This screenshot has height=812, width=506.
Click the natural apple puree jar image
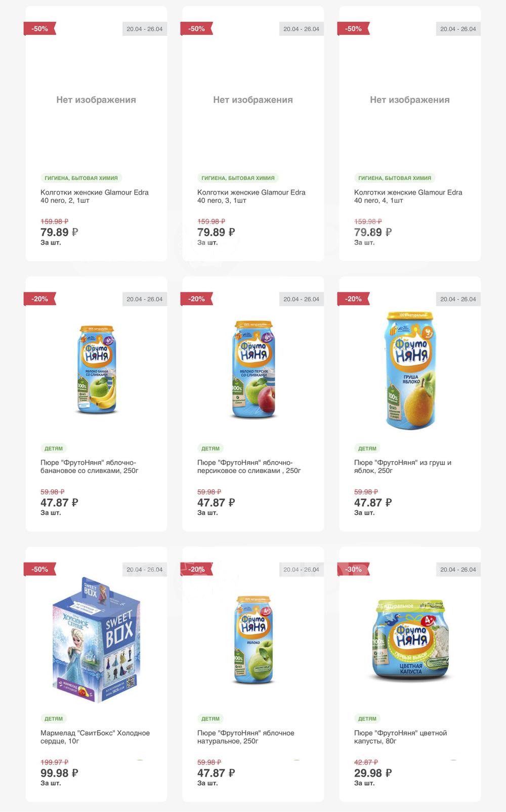coord(253,640)
